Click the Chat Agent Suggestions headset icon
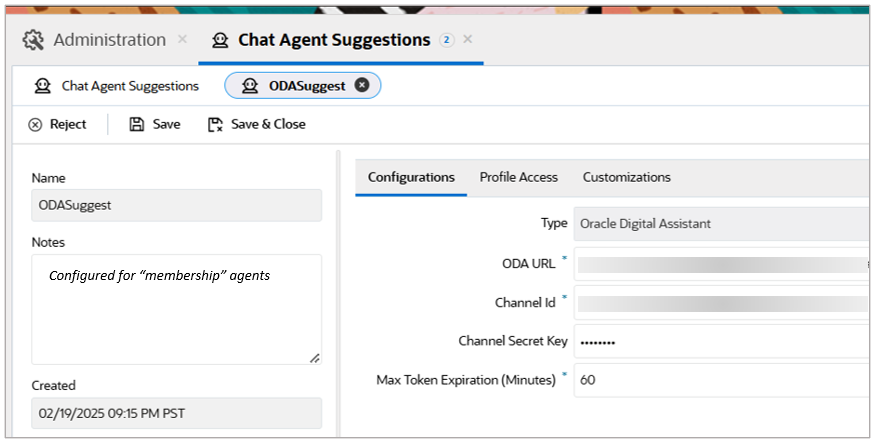The image size is (873, 441). (220, 41)
